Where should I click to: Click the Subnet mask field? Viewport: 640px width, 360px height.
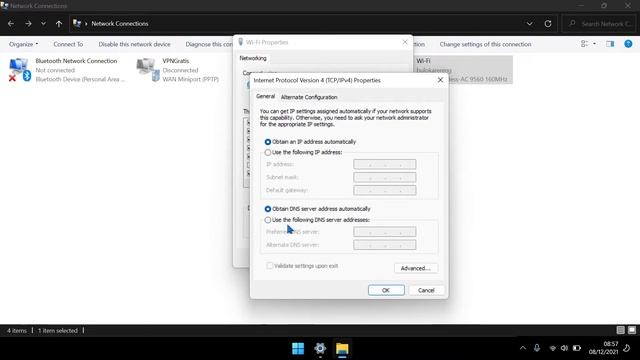[x=384, y=177]
